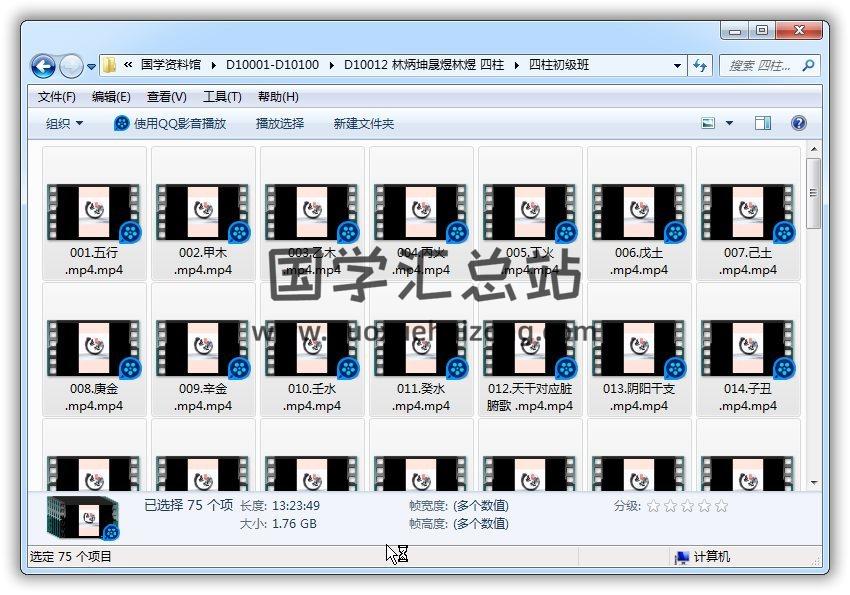Select video 009.辛金.mp4.mp4
Image resolution: width=850 pixels, height=595 pixels.
click(203, 350)
